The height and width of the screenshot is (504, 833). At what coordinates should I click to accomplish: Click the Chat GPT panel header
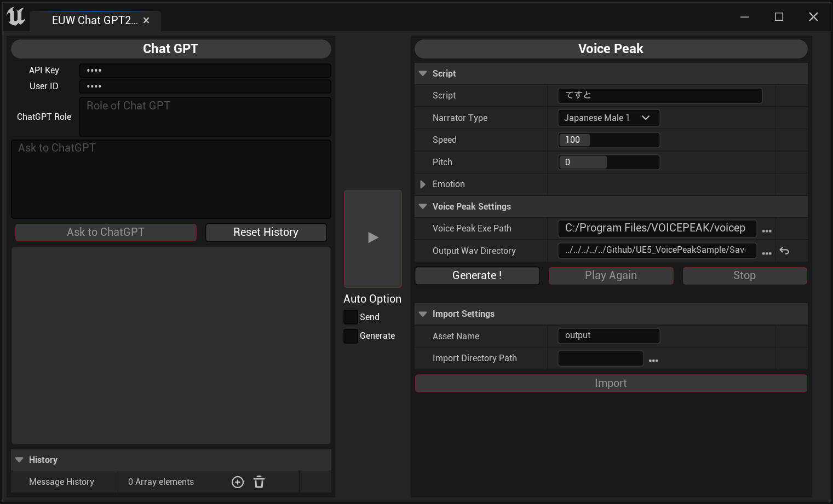coord(171,49)
